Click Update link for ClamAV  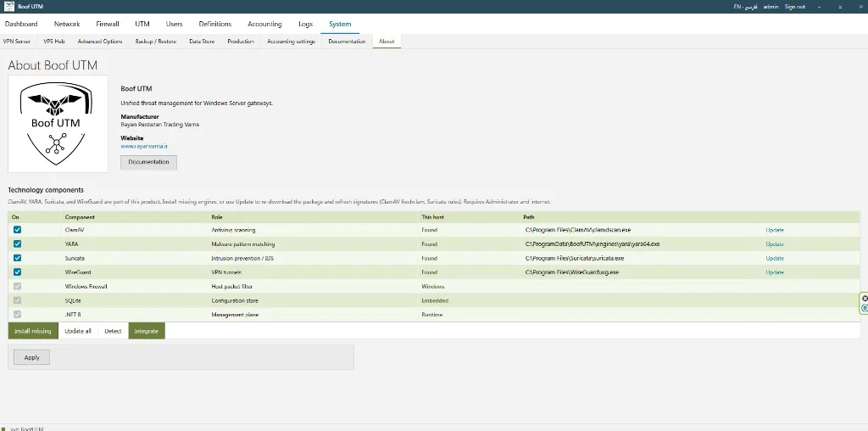click(775, 230)
